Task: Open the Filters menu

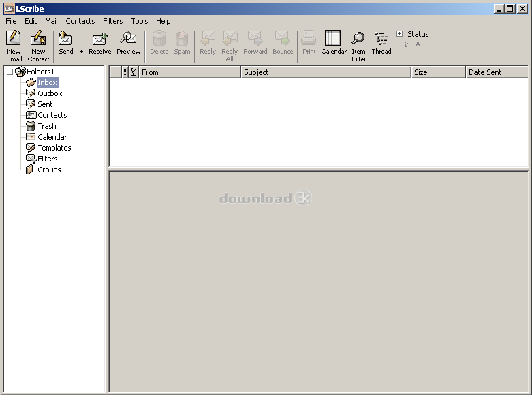Action: tap(112, 21)
